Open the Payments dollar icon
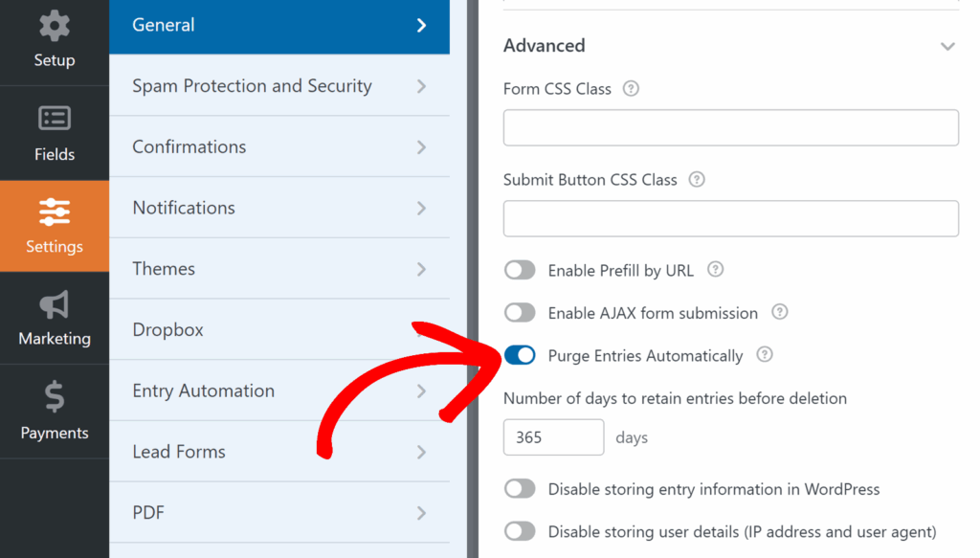Viewport: 980px width, 558px height. pos(55,396)
